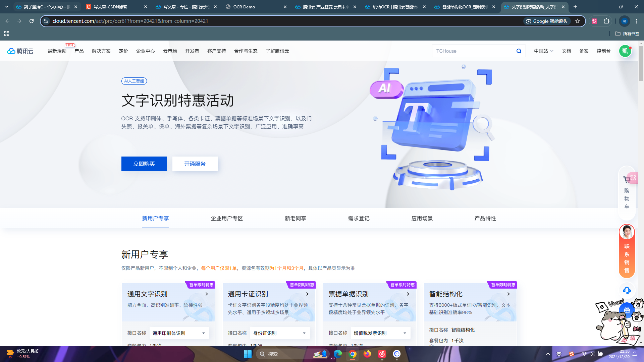Click the browser reload icon

tap(32, 21)
